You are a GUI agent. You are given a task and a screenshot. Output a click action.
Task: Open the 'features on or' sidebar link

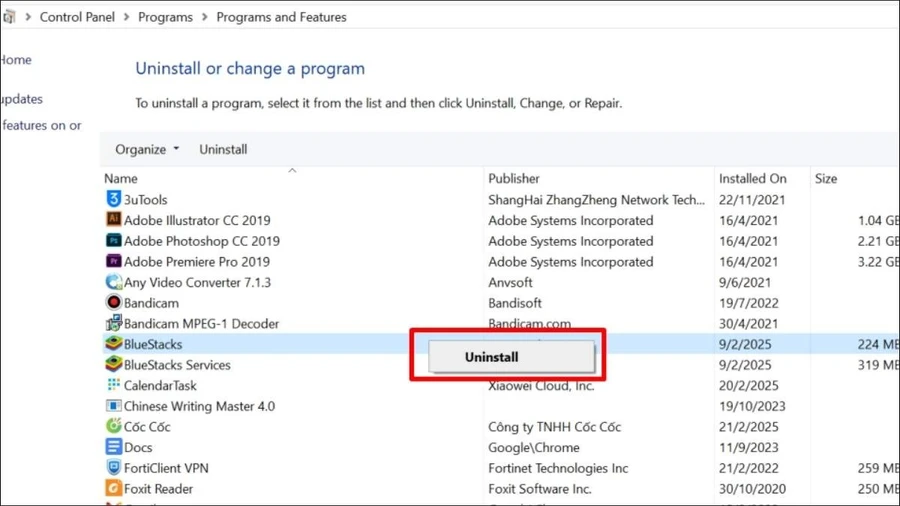click(41, 125)
